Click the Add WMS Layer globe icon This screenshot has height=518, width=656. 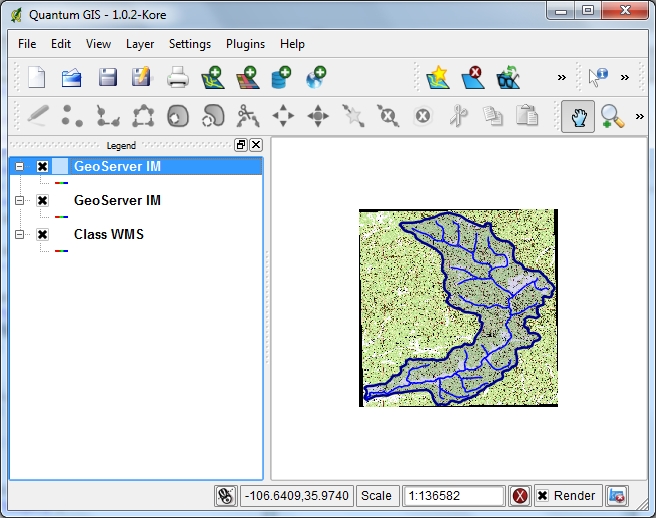click(316, 77)
